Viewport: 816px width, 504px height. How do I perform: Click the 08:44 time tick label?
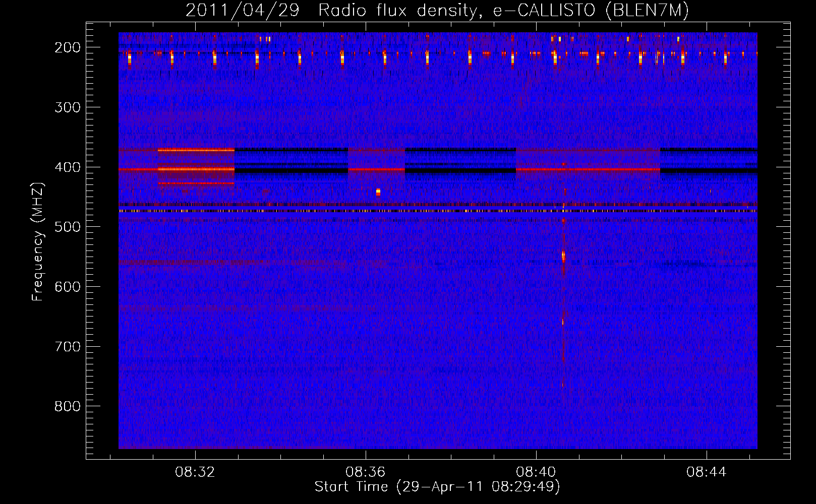coord(706,472)
